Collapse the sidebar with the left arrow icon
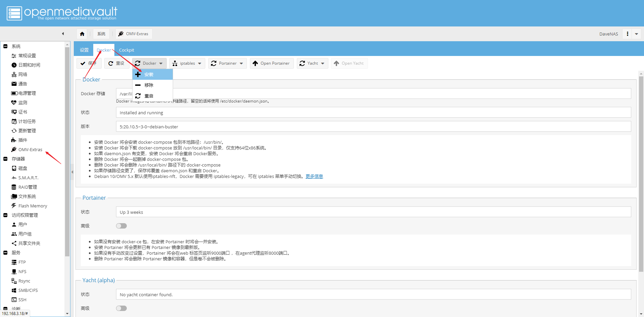The image size is (644, 317). tap(63, 34)
